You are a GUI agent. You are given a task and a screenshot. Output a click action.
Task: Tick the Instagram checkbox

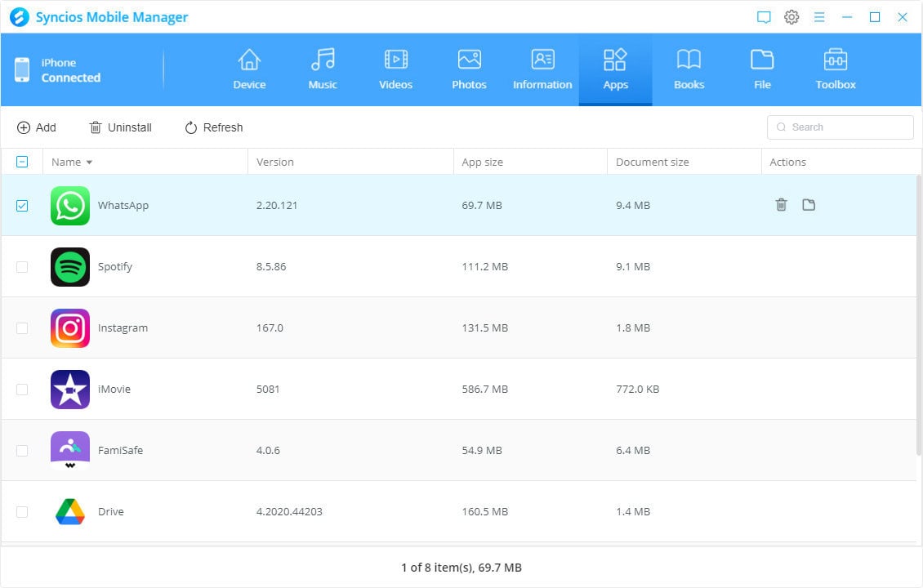22,327
